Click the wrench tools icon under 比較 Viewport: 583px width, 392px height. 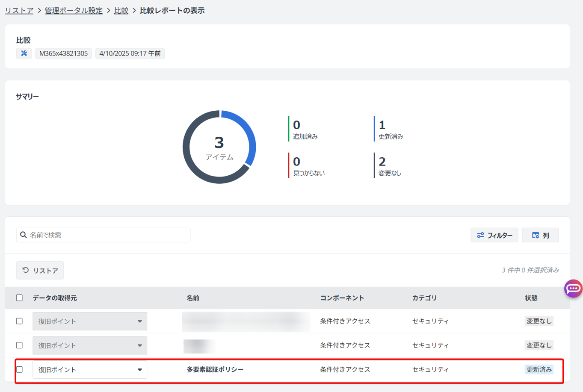pyautogui.click(x=24, y=53)
